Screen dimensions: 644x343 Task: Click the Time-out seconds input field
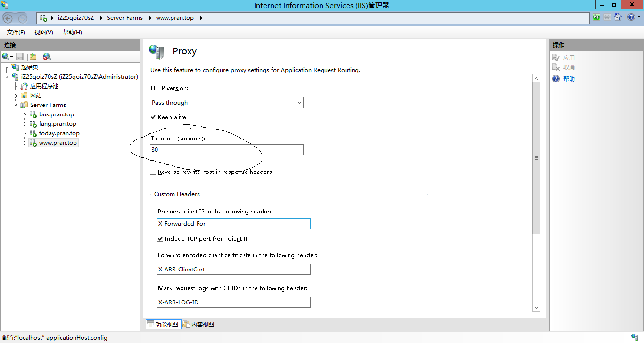(x=227, y=150)
